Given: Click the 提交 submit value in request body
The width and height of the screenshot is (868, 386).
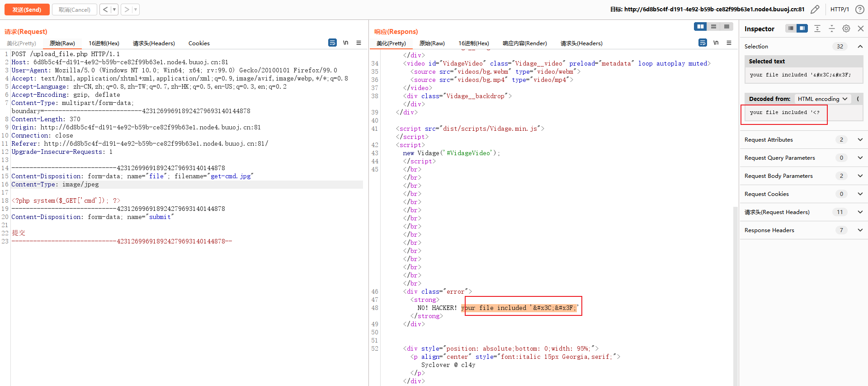Looking at the screenshot, I should pyautogui.click(x=19, y=233).
